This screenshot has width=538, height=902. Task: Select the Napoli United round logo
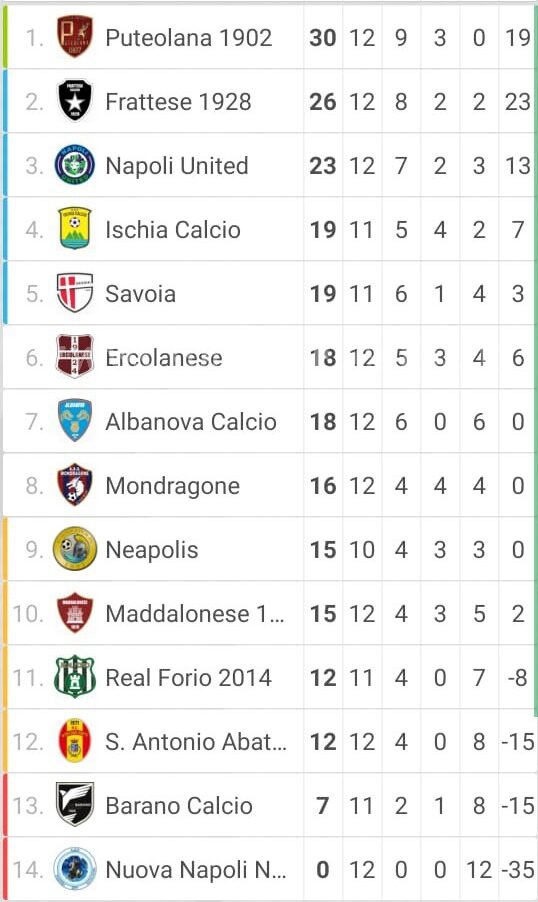tap(75, 165)
